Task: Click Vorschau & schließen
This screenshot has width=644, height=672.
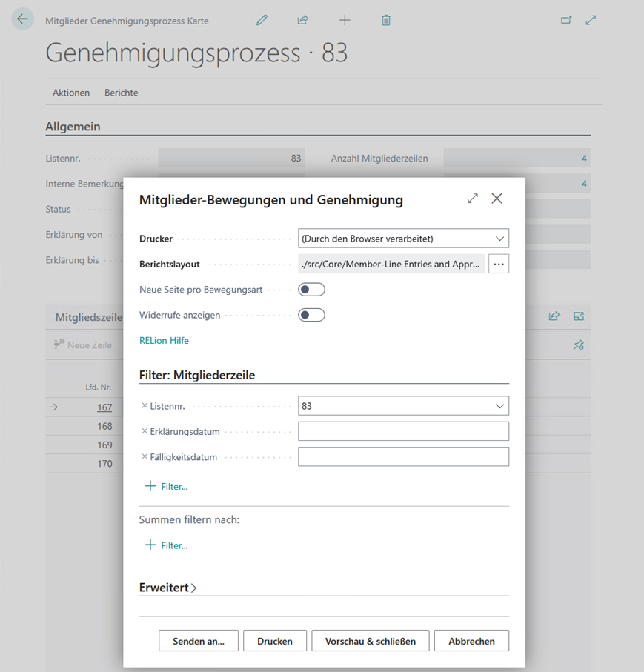Action: coord(370,640)
